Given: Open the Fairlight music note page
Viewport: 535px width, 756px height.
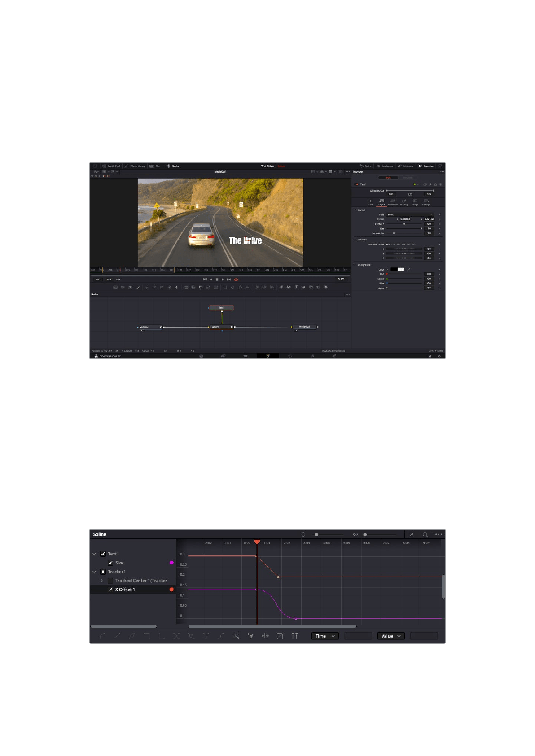Looking at the screenshot, I should (x=312, y=356).
